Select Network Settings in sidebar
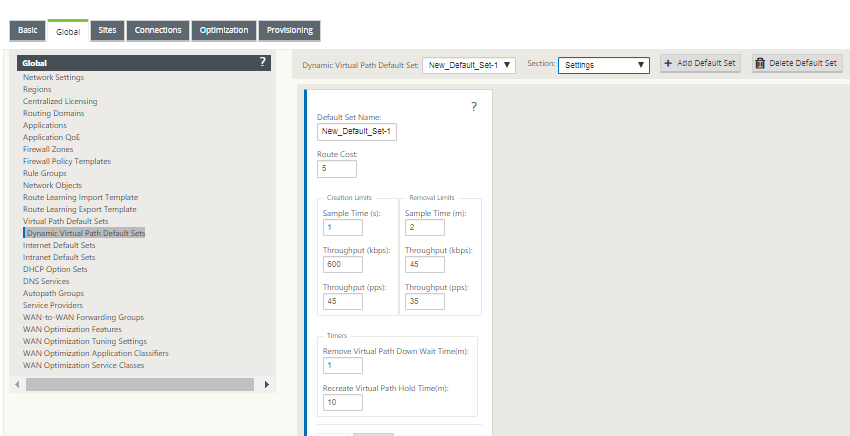Image resolution: width=850 pixels, height=436 pixels. [x=53, y=77]
